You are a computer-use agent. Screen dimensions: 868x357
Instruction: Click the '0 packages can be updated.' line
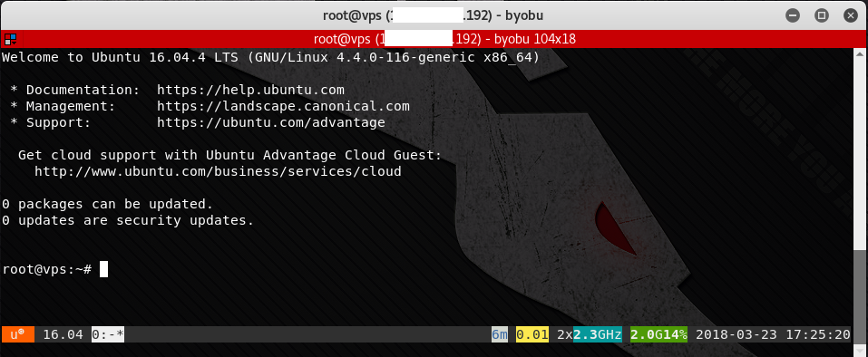coord(107,204)
